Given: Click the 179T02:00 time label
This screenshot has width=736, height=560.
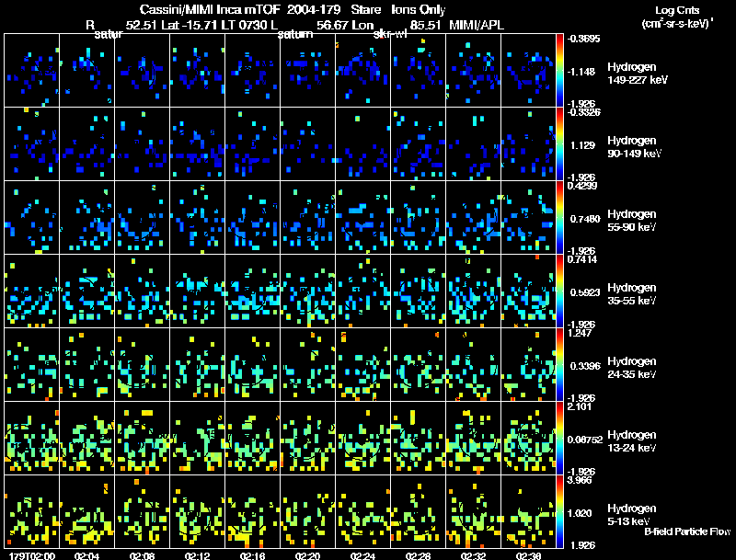Looking at the screenshot, I should click(32, 555).
